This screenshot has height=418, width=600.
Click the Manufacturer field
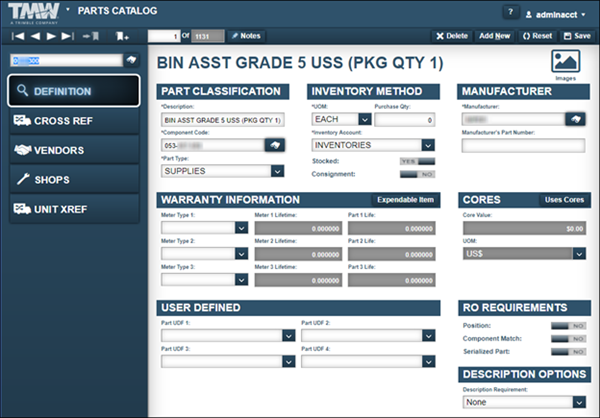pos(514,119)
